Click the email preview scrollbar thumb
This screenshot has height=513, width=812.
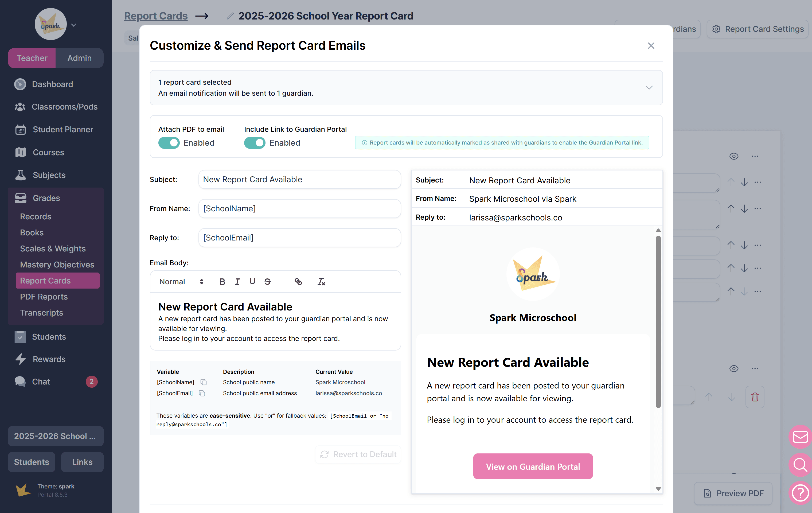pyautogui.click(x=658, y=321)
